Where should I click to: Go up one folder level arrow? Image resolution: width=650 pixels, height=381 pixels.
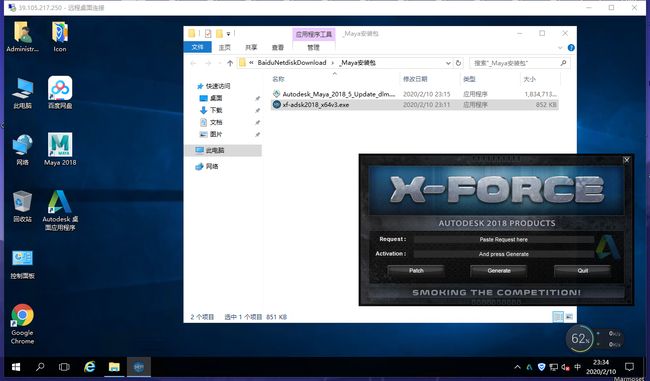tap(230, 63)
